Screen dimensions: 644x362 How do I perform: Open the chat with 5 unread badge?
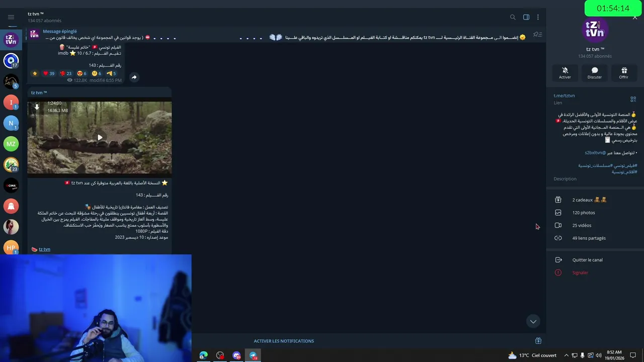[11, 81]
